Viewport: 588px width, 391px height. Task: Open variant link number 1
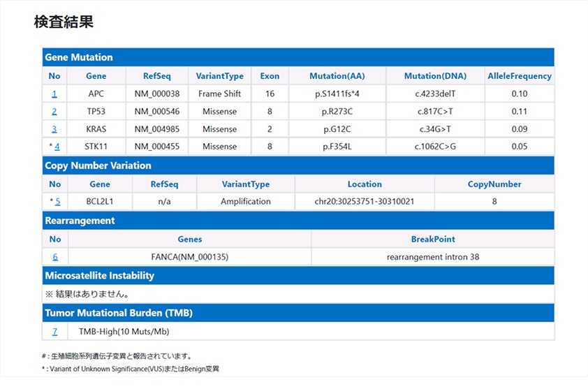click(54, 94)
